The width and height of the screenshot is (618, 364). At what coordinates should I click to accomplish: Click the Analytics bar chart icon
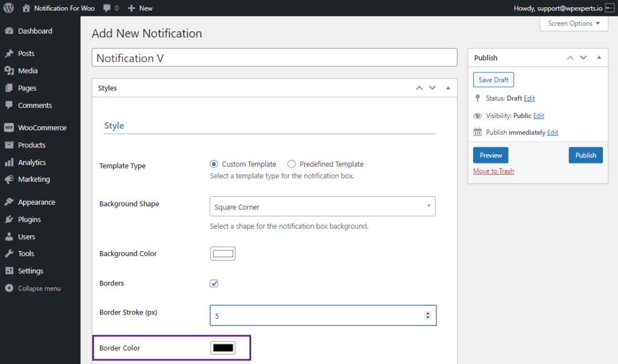tap(9, 162)
